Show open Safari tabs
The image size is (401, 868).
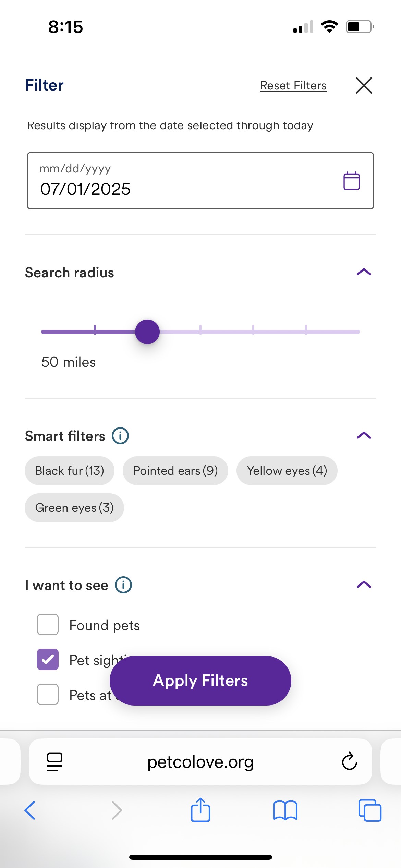(x=370, y=810)
